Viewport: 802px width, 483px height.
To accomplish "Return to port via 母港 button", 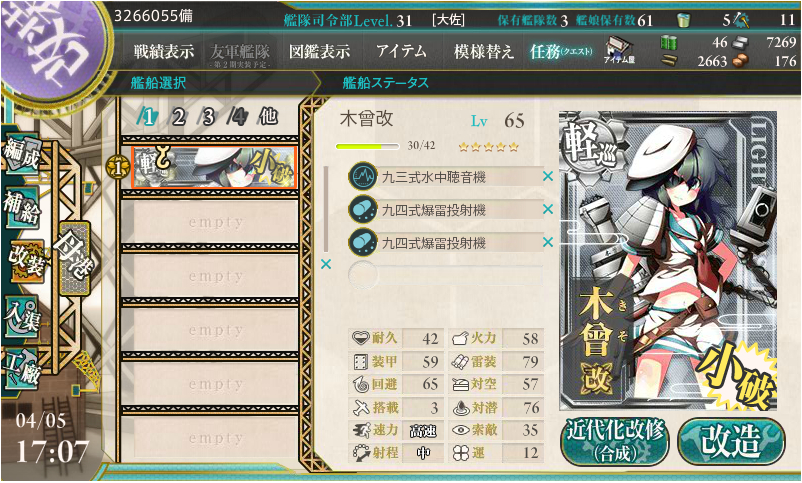I will click(x=75, y=258).
